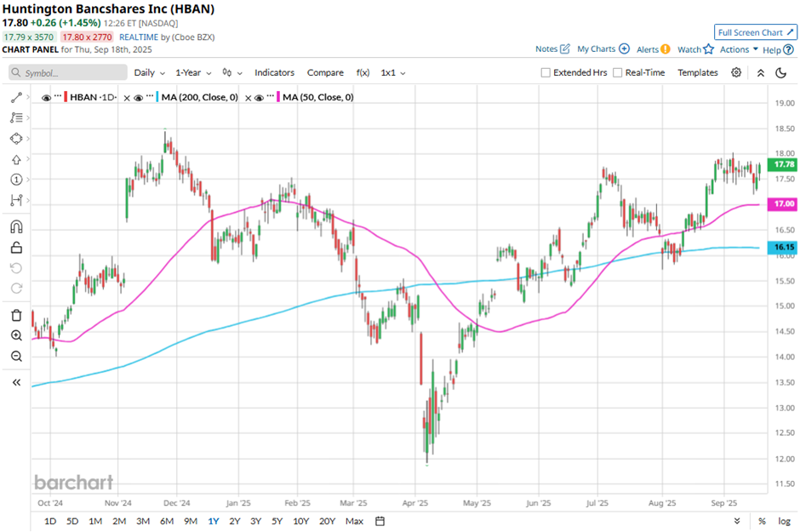The height and width of the screenshot is (532, 800).
Task: Toggle MA 50 visibility eye
Action: [259, 97]
